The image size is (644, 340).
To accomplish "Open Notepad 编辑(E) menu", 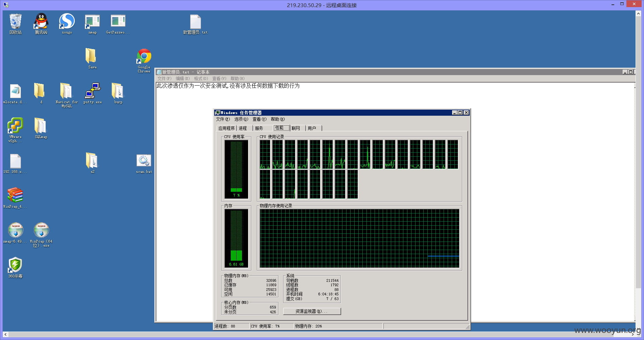I will pyautogui.click(x=183, y=78).
